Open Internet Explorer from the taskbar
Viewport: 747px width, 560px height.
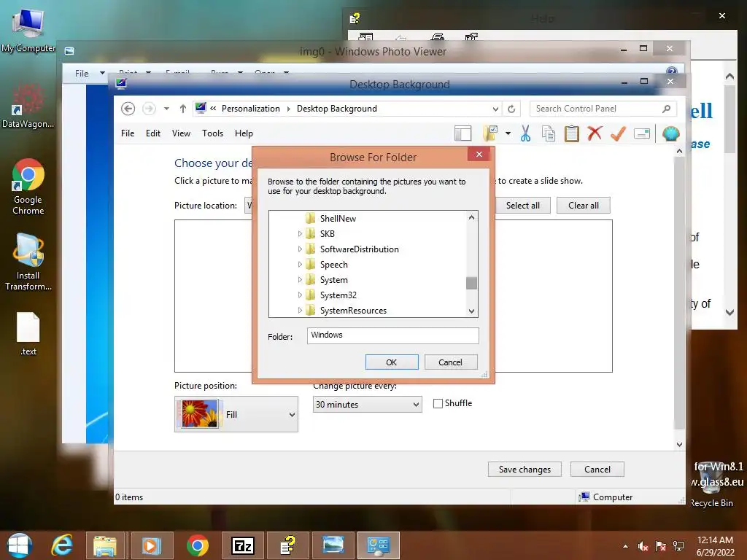(x=63, y=545)
